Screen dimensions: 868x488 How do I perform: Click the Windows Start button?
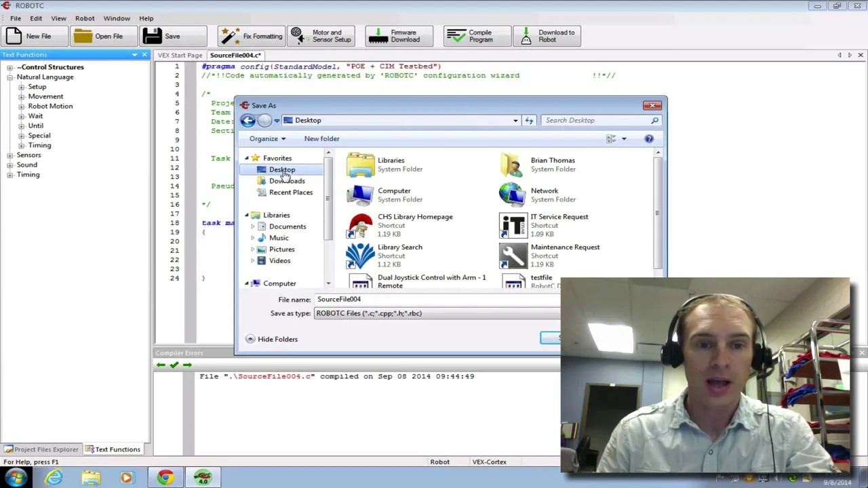point(16,478)
